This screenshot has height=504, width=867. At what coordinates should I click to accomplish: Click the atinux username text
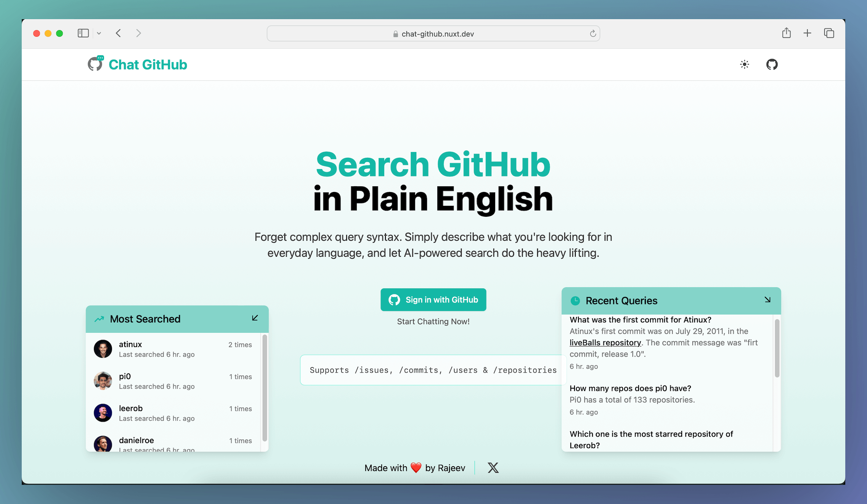[x=130, y=344]
